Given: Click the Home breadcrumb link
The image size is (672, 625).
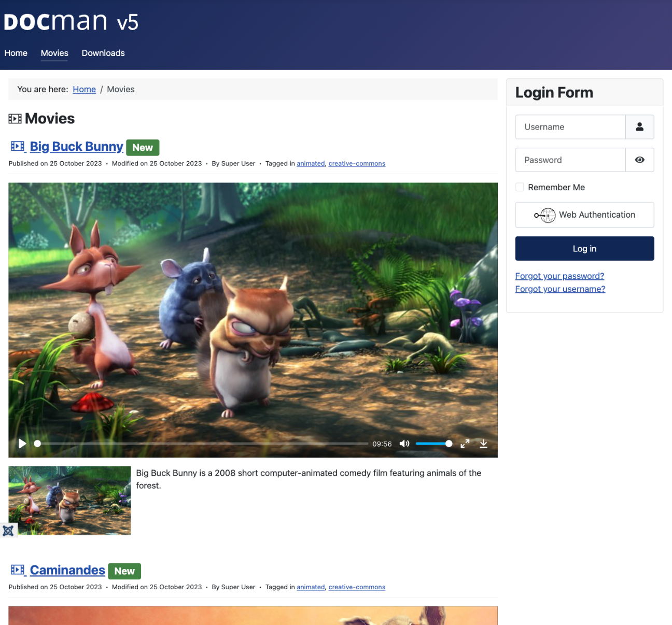Looking at the screenshot, I should (84, 89).
